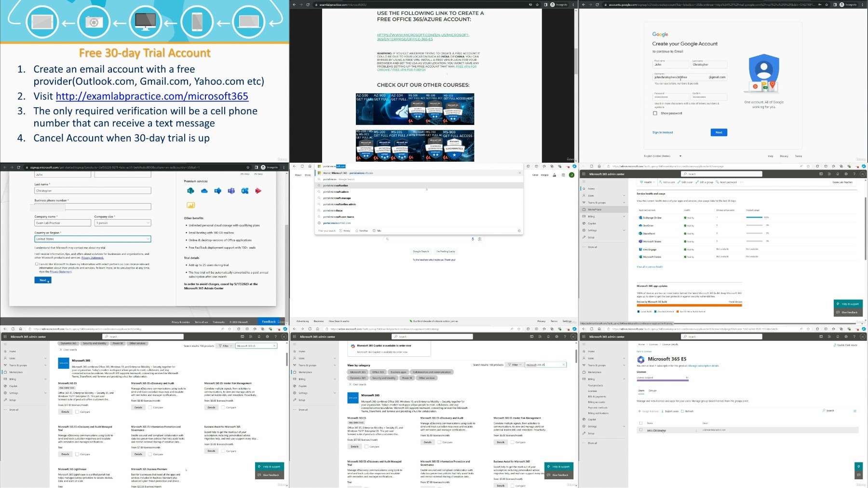Click Home icon in service health frame sidebar

[x=583, y=189]
